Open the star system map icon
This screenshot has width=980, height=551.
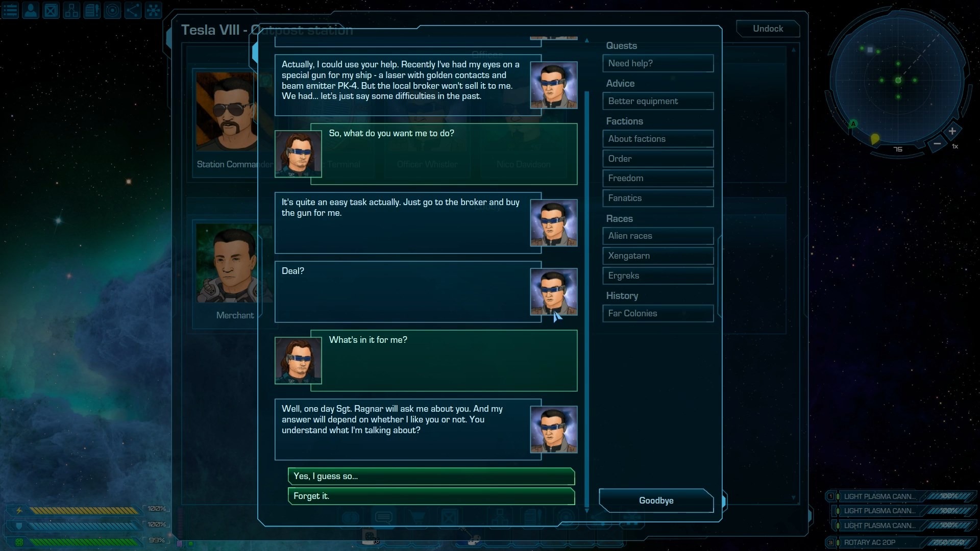(112, 10)
